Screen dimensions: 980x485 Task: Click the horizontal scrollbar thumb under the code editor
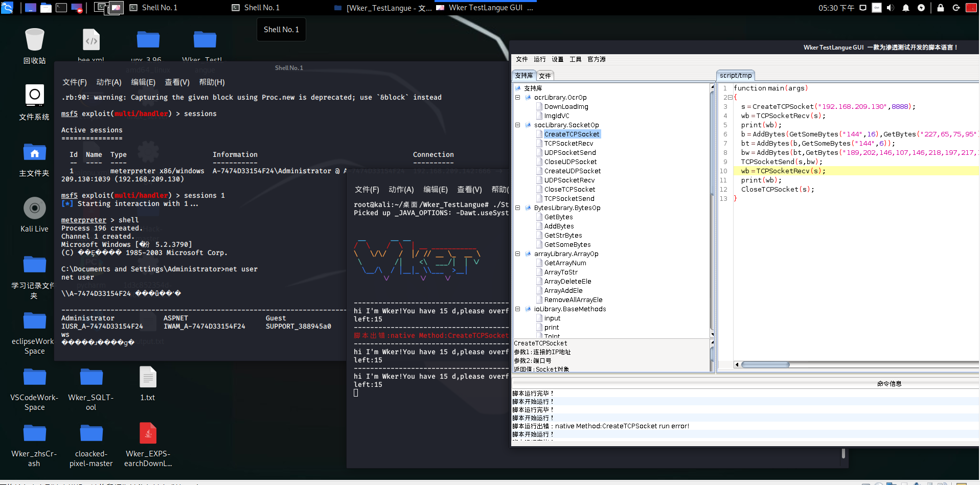[765, 365]
